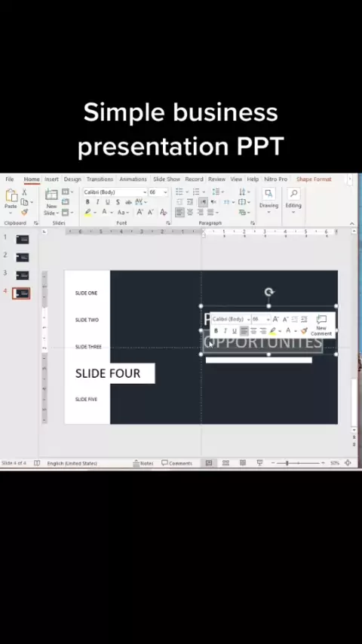Click the Comments button in status bar
This screenshot has width=362, height=644.
coord(176,463)
